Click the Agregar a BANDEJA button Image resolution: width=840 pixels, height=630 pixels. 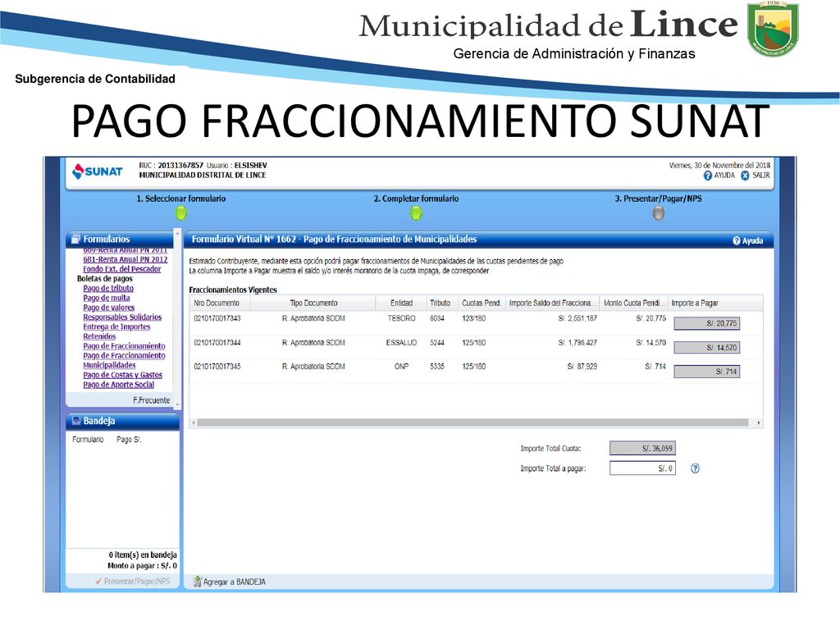coord(229,582)
